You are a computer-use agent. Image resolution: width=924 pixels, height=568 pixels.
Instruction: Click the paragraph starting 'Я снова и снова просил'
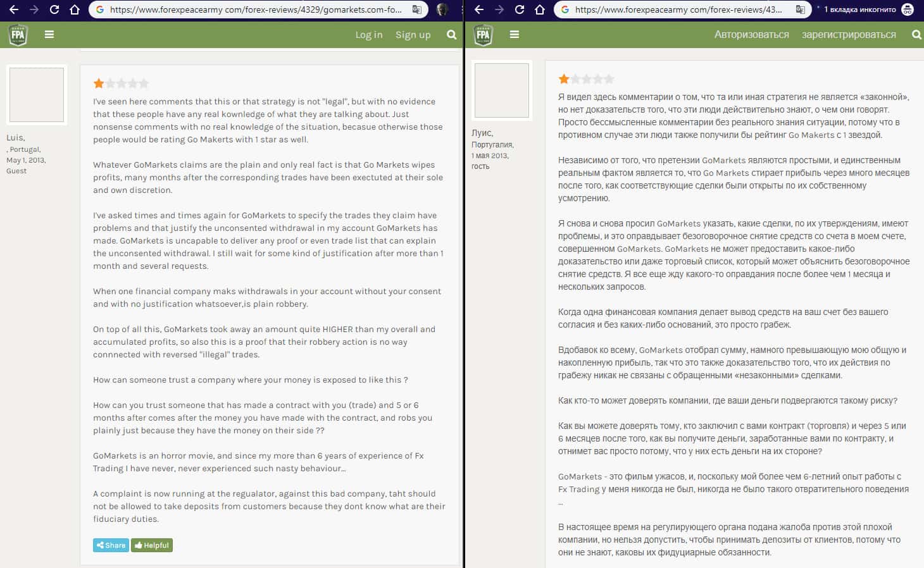(734, 256)
